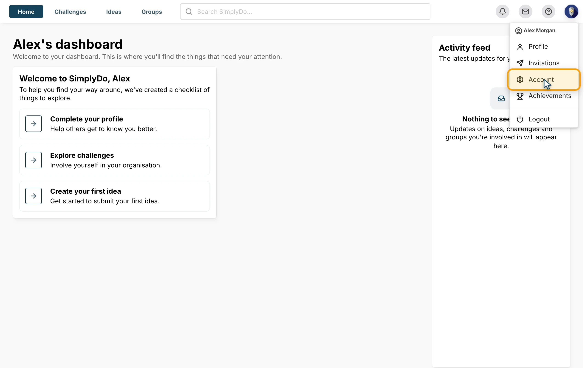
Task: Open the notifications bell icon
Action: [x=502, y=11]
